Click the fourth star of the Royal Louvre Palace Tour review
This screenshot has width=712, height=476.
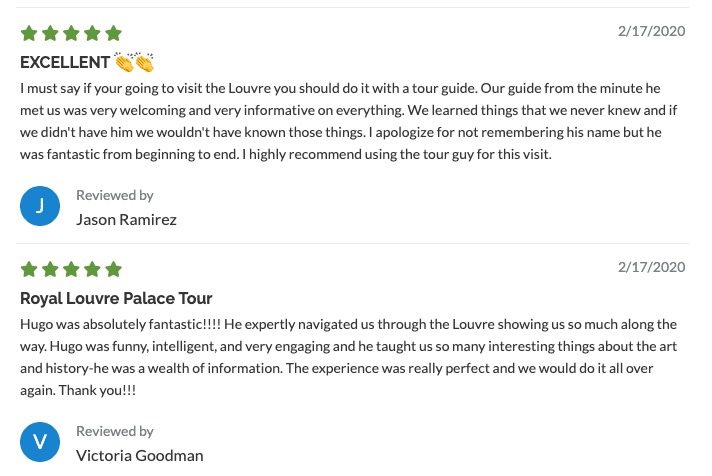92,269
